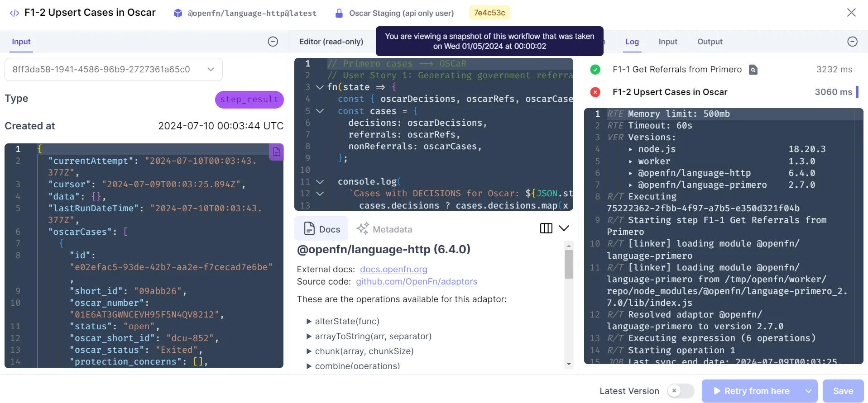Open the docs.openfn.org link
This screenshot has width=868, height=403.
[393, 270]
